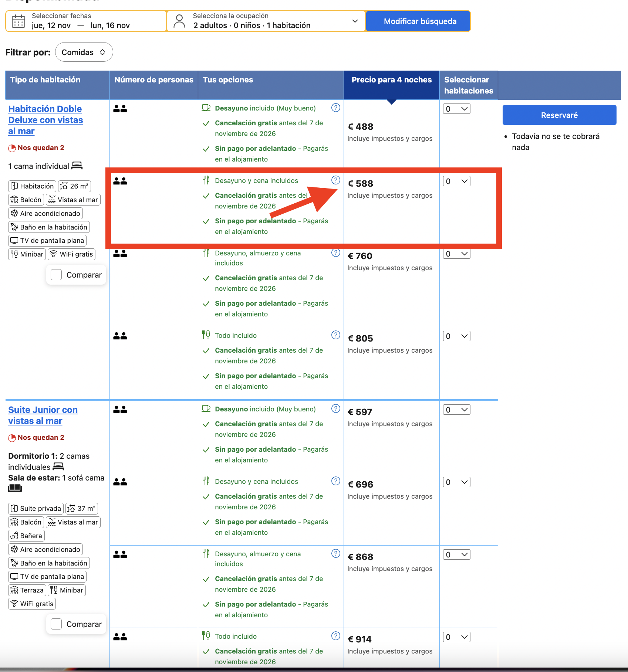Click the Modificar búsqueda button
The height and width of the screenshot is (672, 628).
point(418,21)
